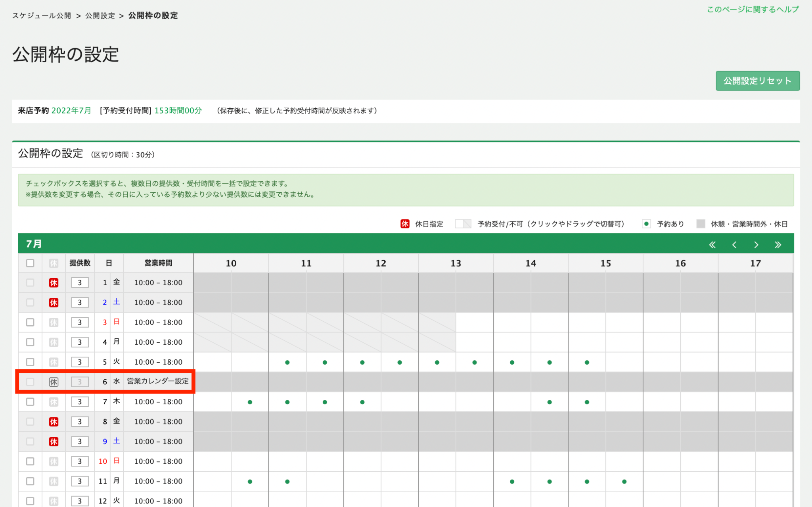
Task: Go to previous month single arrow
Action: pyautogui.click(x=734, y=245)
